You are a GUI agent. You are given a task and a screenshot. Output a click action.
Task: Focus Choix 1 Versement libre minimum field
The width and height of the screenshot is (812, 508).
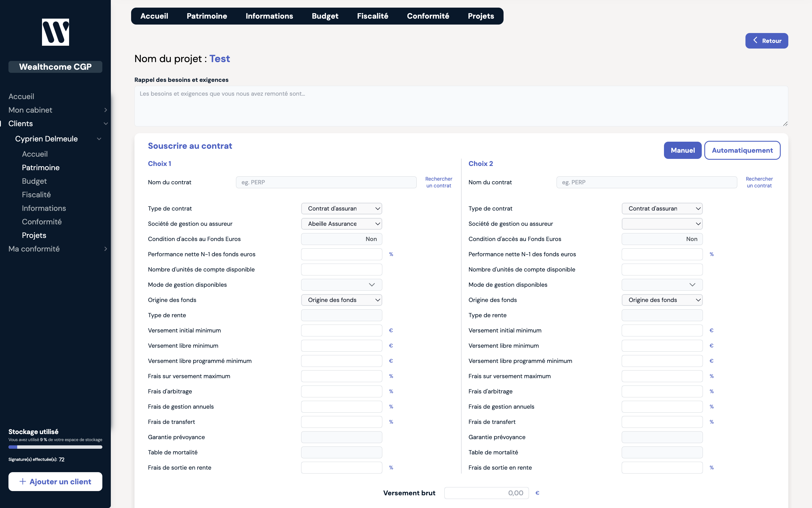pos(342,346)
